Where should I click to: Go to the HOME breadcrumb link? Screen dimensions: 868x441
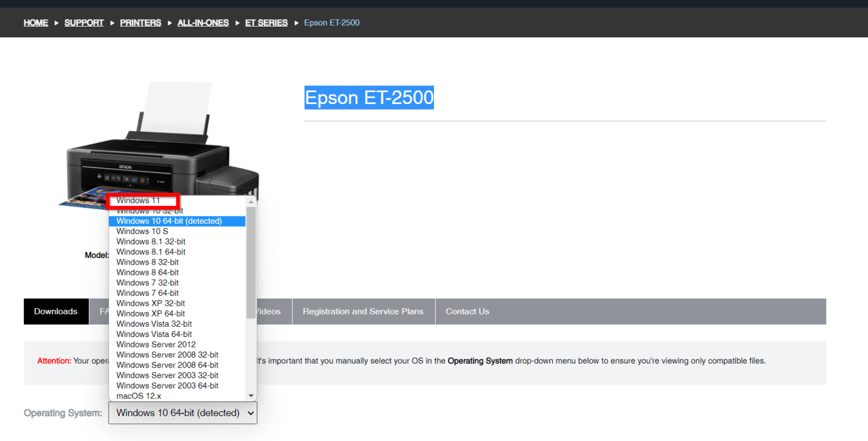point(36,23)
